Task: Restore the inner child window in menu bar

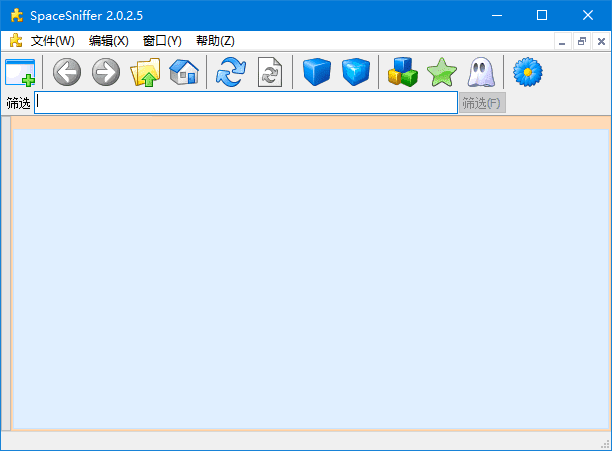Action: (581, 42)
